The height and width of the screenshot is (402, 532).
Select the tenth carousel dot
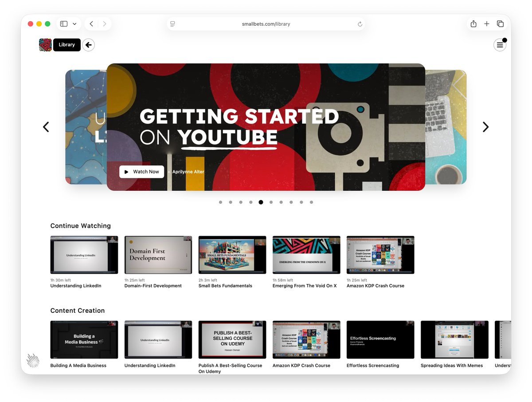click(311, 202)
